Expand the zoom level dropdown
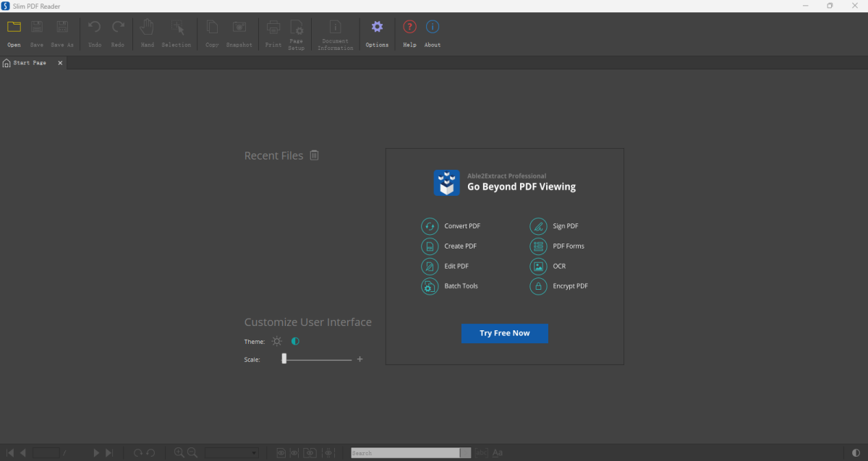The width and height of the screenshot is (868, 461). [x=254, y=453]
